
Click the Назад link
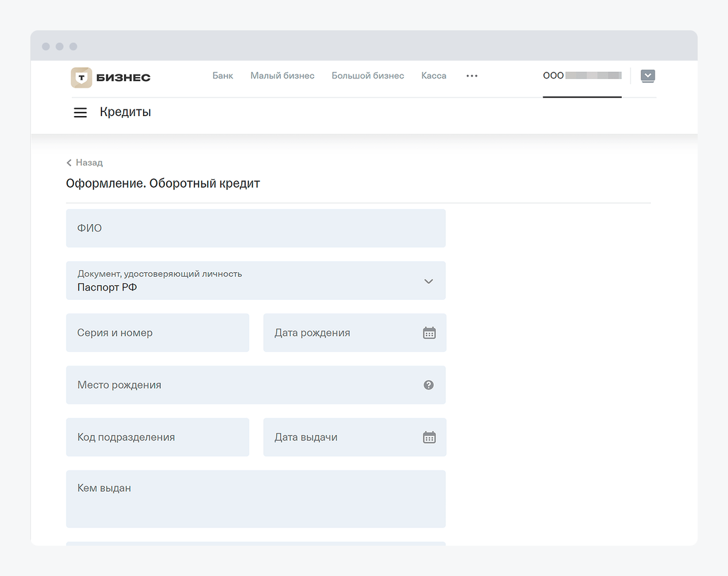(89, 163)
